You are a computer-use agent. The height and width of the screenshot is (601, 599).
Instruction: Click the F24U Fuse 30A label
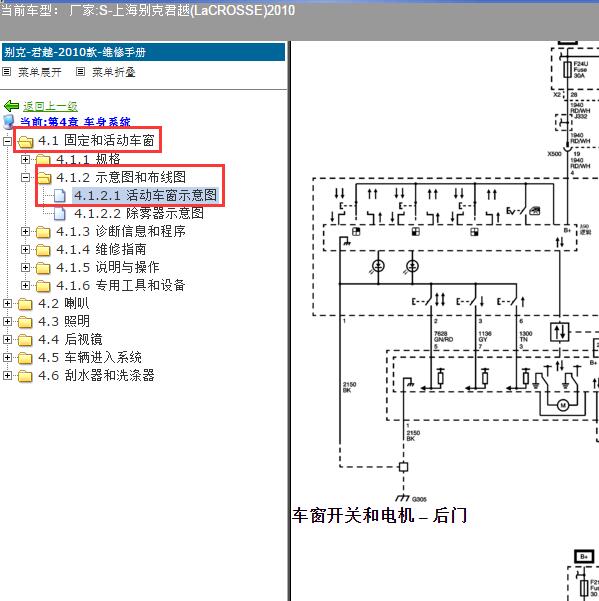[581, 69]
